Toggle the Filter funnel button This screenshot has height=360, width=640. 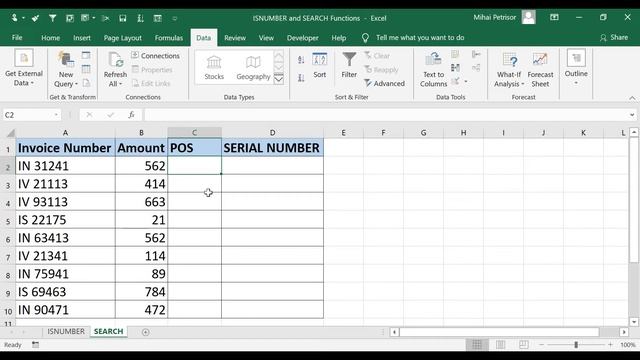point(349,65)
